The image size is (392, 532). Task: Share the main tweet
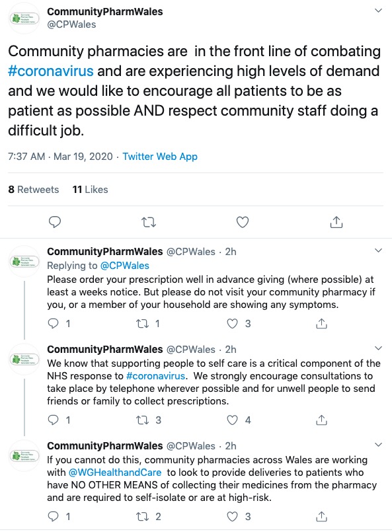(336, 222)
